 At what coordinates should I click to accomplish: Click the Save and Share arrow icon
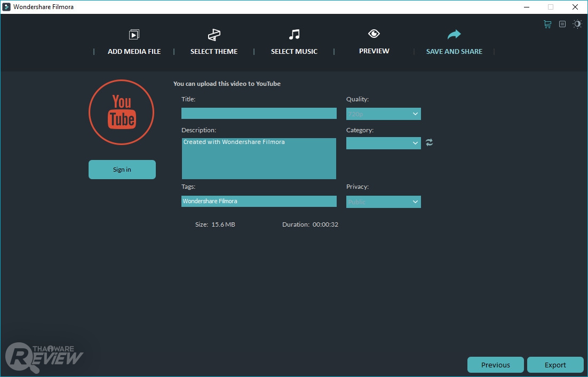(x=454, y=35)
